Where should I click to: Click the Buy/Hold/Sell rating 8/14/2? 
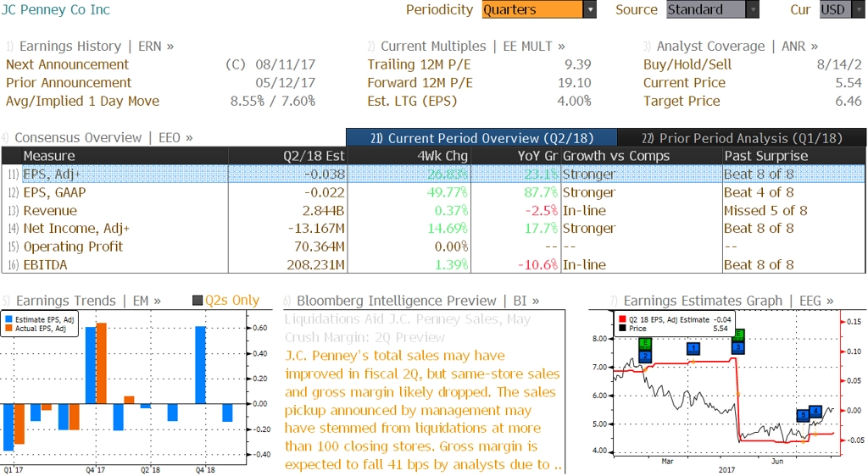[x=839, y=64]
